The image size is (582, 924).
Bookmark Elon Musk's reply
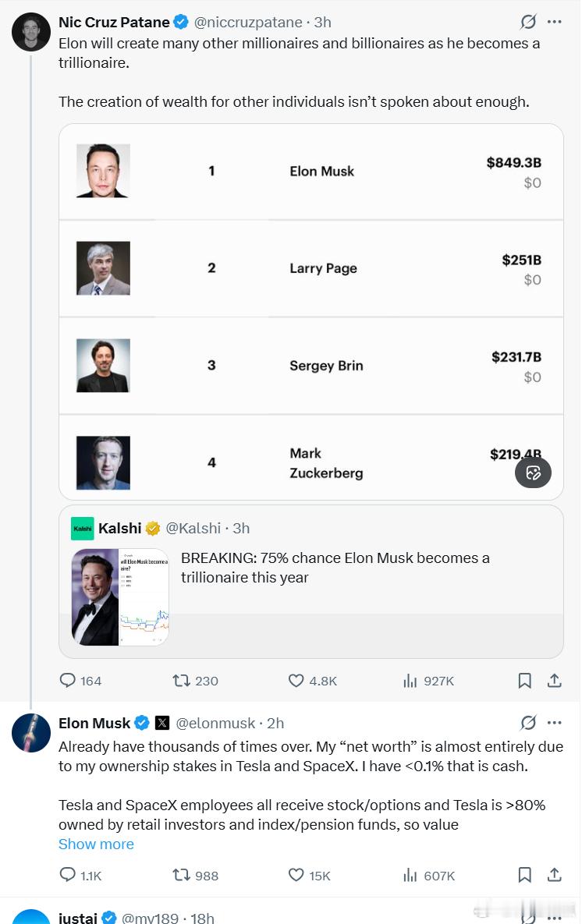click(x=525, y=876)
